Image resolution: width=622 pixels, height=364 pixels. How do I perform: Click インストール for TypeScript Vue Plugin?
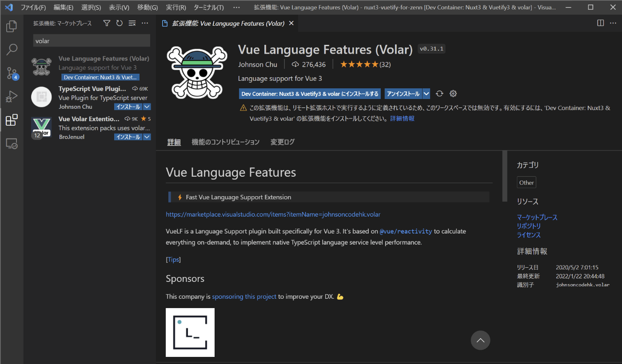pyautogui.click(x=128, y=107)
